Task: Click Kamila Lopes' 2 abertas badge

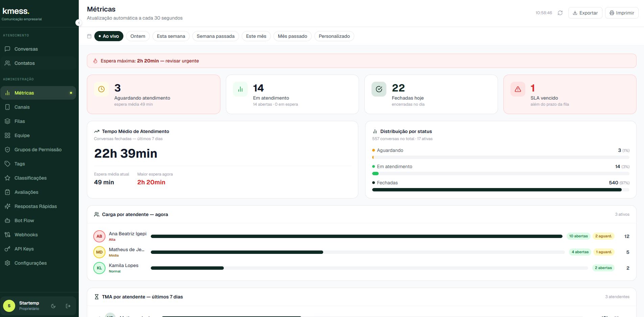Action: tap(603, 268)
